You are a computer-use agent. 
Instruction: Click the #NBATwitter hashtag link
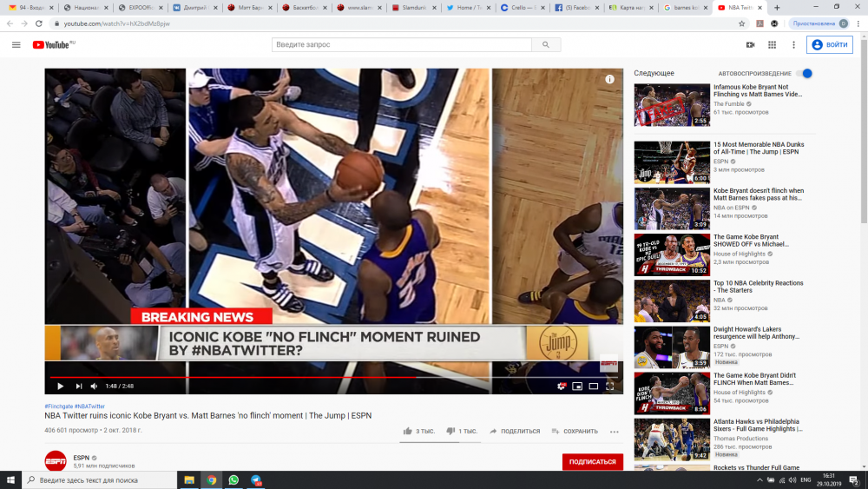click(x=89, y=406)
